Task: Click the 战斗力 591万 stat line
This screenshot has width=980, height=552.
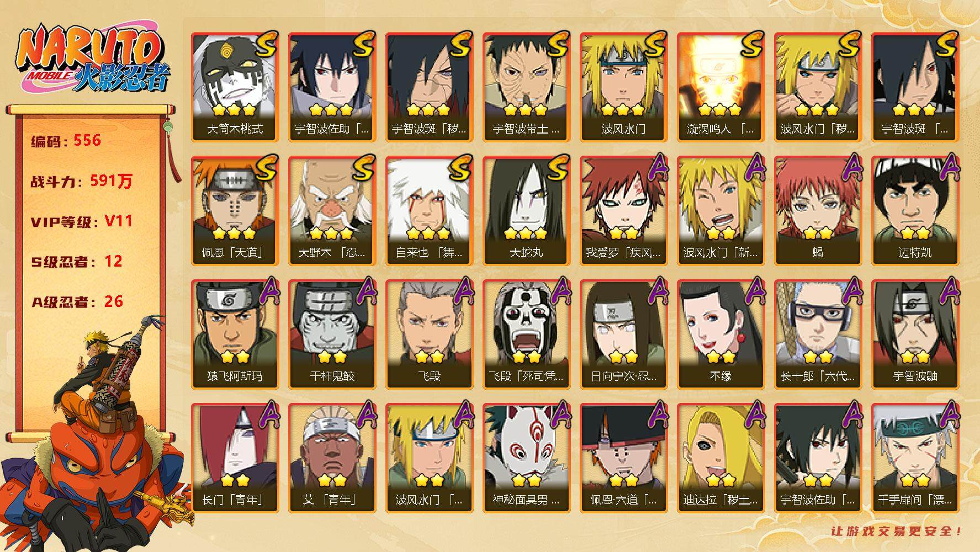Action: click(x=82, y=181)
